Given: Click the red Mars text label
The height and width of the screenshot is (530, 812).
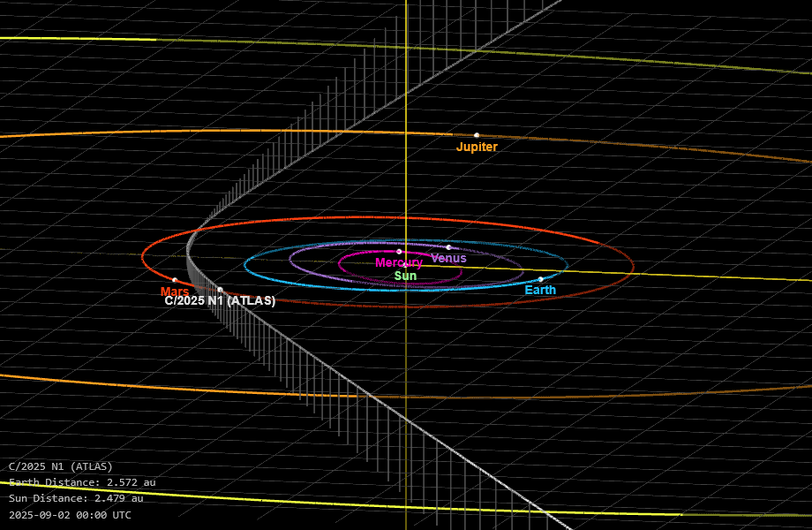Looking at the screenshot, I should point(175,291).
